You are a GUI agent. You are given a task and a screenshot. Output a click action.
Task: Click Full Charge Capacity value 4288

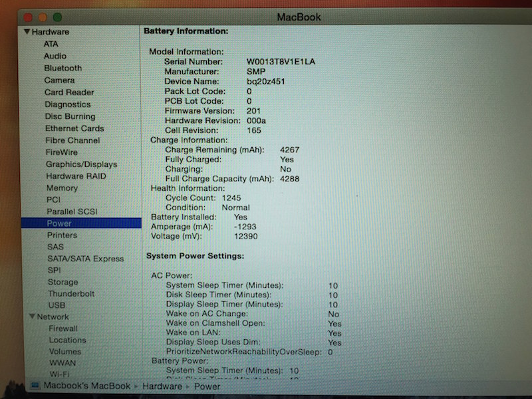[x=290, y=178]
